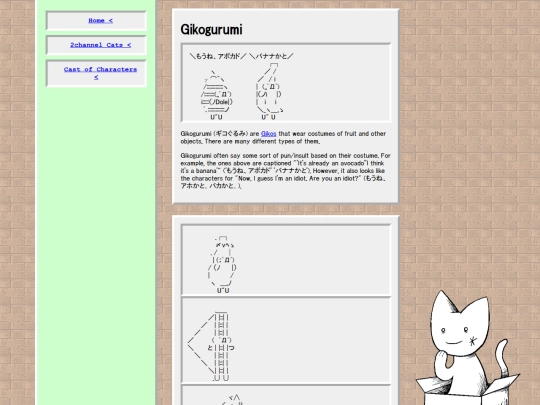Go to 2channel Cats page

point(100,45)
